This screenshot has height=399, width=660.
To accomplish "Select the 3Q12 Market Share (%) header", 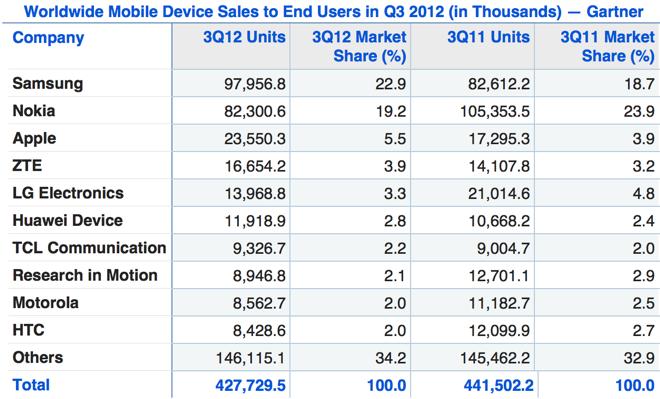I will 359,46.
